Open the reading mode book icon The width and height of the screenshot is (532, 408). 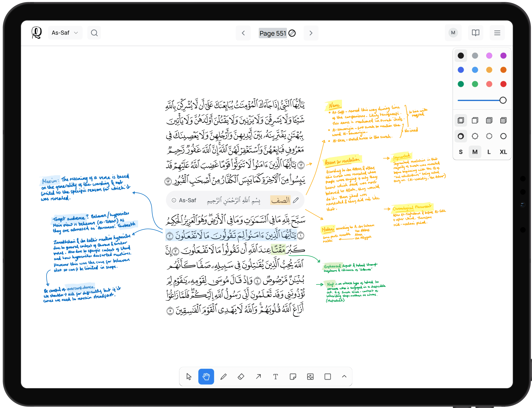click(475, 33)
